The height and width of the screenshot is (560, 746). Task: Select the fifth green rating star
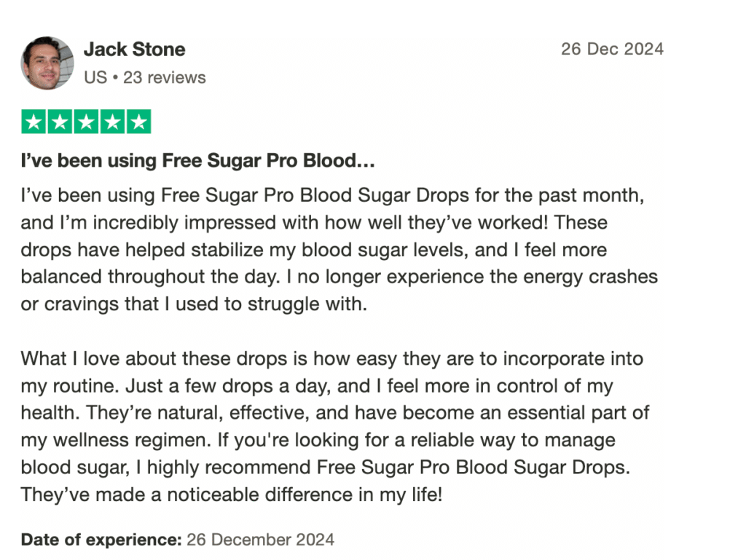138,122
